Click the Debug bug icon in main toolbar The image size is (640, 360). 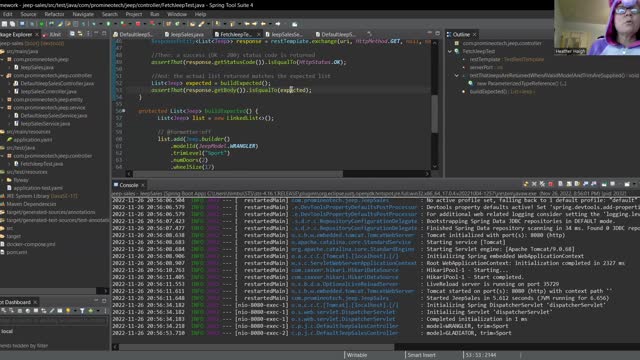click(x=94, y=24)
